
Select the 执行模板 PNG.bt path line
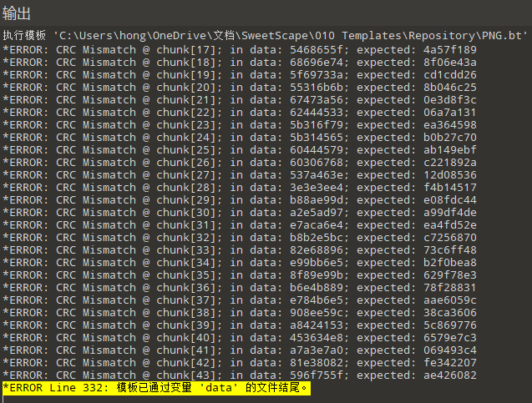tap(265, 36)
